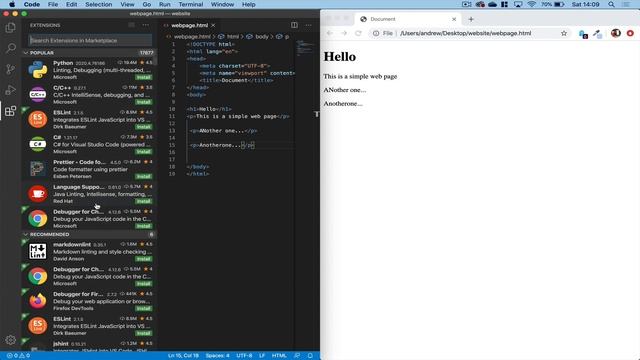The height and width of the screenshot is (360, 640).
Task: Change end of line via LF
Action: click(x=262, y=356)
